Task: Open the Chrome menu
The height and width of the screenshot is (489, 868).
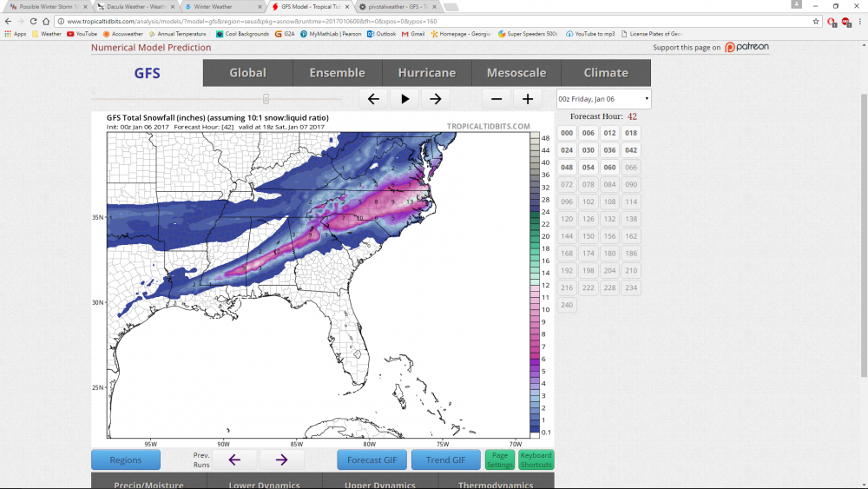Action: [859, 21]
